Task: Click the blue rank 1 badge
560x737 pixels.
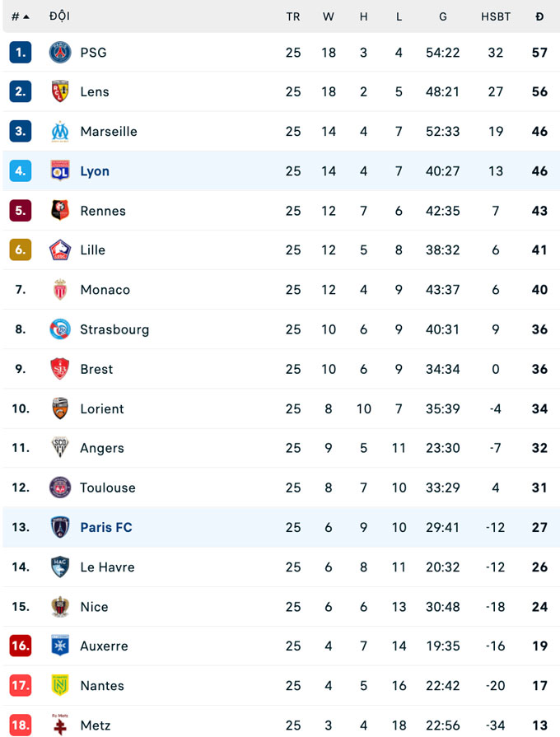Action: click(21, 53)
